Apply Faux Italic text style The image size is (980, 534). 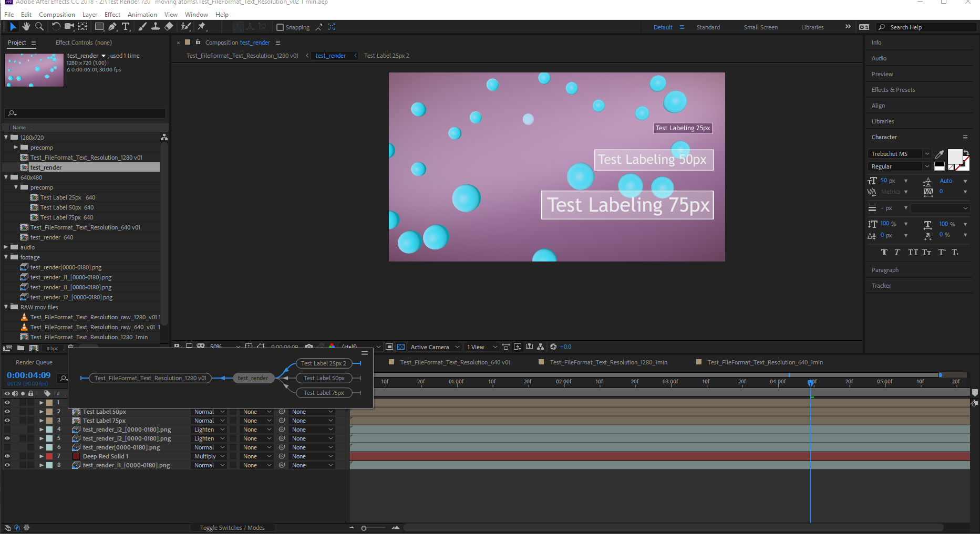tap(897, 252)
